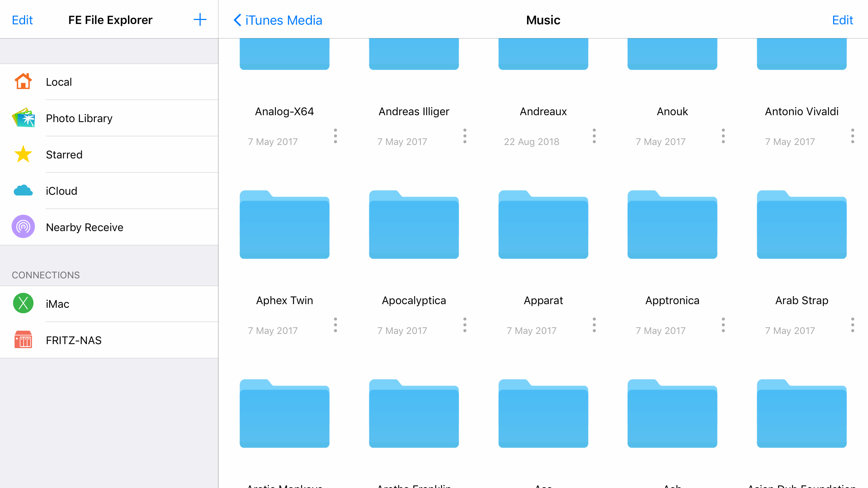Select the Photo Library sidebar label
The width and height of the screenshot is (868, 488).
(x=79, y=118)
